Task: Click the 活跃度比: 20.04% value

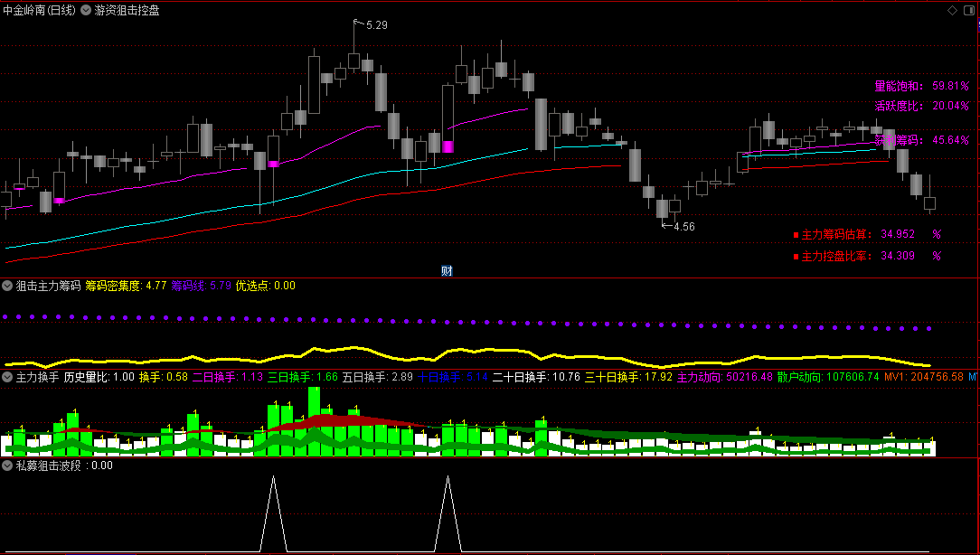Action: [x=922, y=106]
